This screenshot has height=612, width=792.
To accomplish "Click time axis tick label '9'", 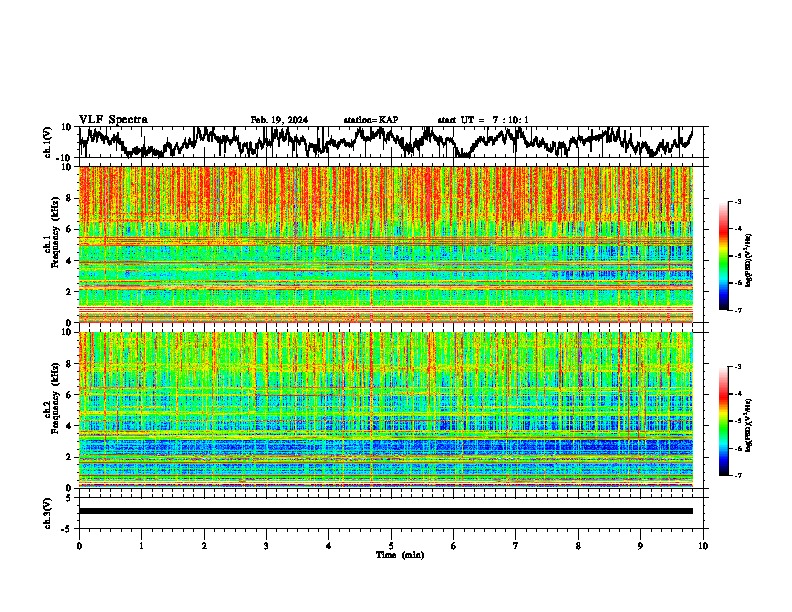I will pos(640,546).
